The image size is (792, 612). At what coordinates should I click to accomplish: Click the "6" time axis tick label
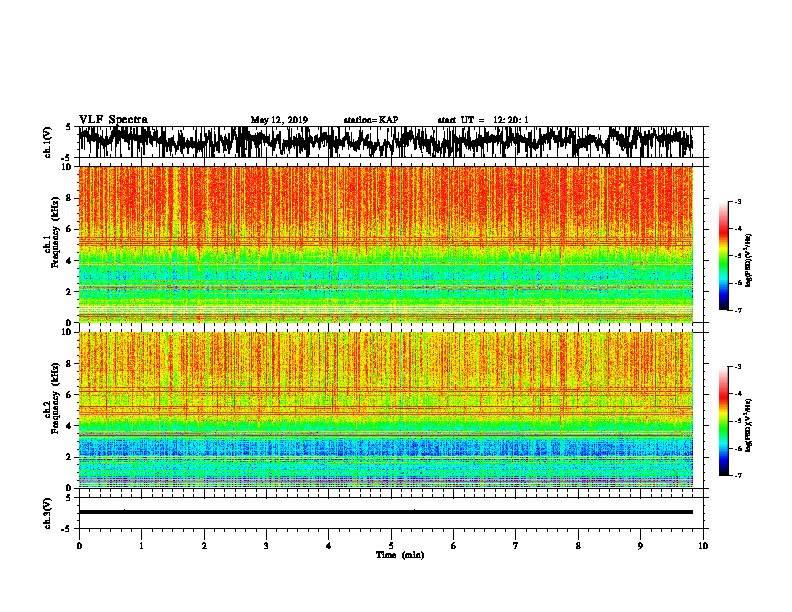[454, 546]
